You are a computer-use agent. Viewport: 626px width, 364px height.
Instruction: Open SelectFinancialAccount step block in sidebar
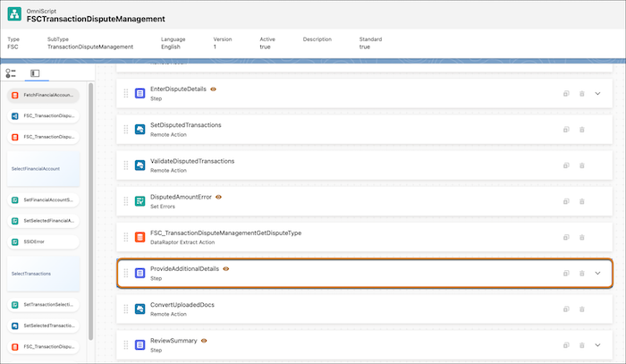[43, 169]
